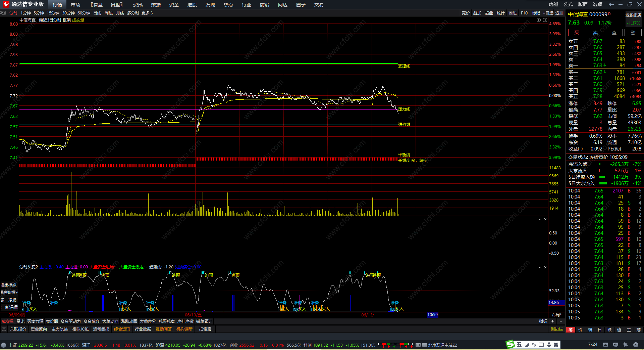This screenshot has height=350, width=644.
Task: Open the 资讯 tab
Action: pyautogui.click(x=138, y=5)
